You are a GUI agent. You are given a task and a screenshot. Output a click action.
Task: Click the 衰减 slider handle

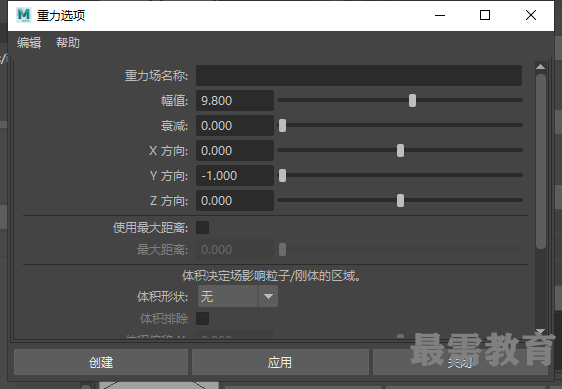(x=282, y=126)
